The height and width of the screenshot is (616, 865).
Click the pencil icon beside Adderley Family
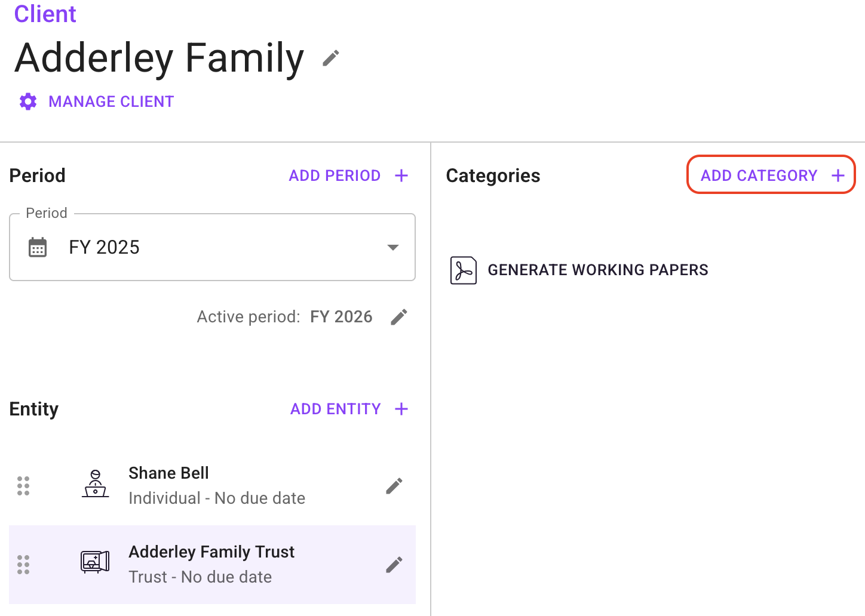tap(330, 58)
